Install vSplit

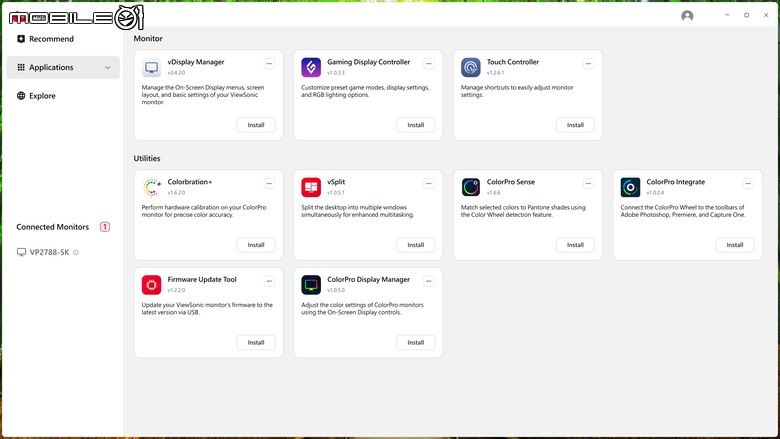point(416,245)
